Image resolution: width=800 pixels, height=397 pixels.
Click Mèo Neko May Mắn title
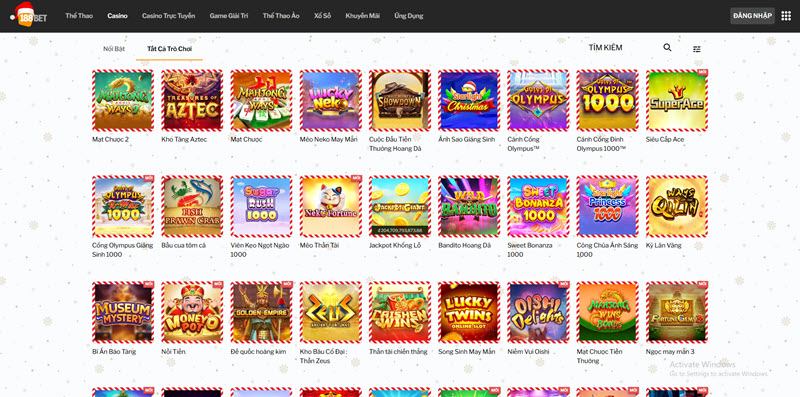[328, 139]
